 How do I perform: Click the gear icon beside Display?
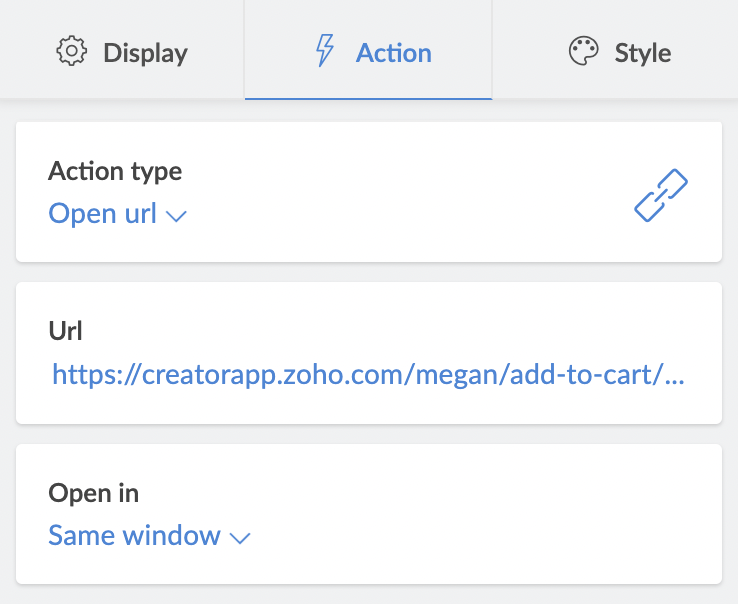(72, 51)
